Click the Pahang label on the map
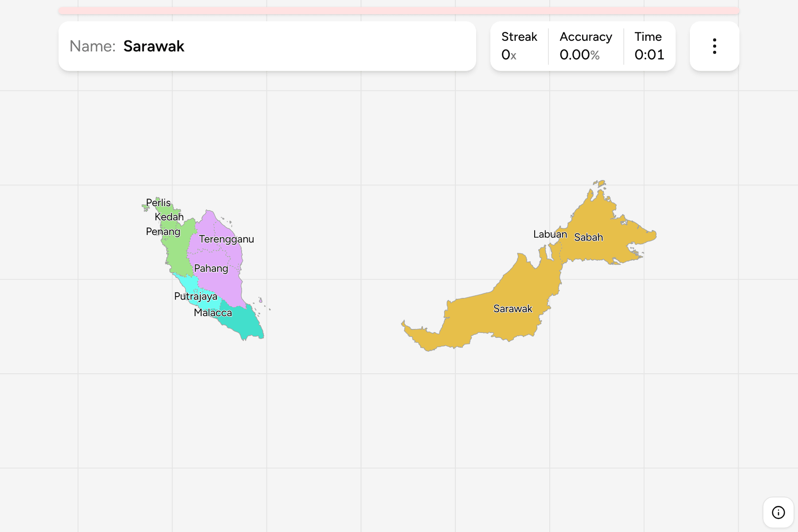 click(211, 268)
